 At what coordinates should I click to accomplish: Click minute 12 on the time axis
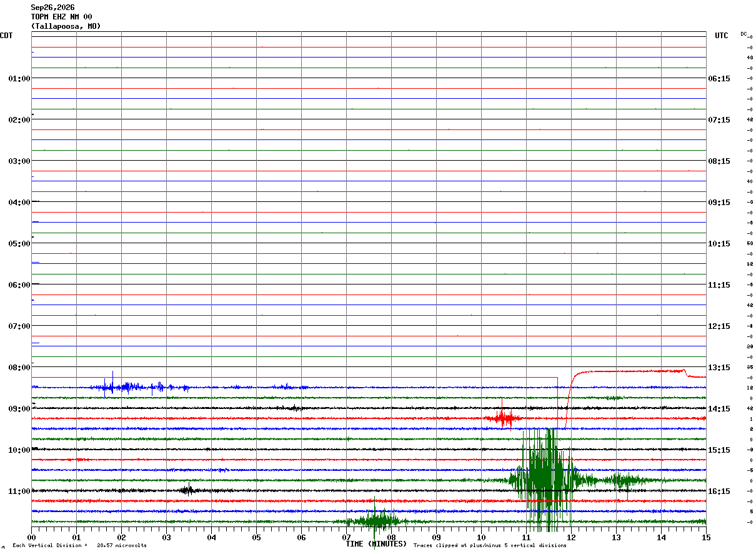(x=571, y=537)
